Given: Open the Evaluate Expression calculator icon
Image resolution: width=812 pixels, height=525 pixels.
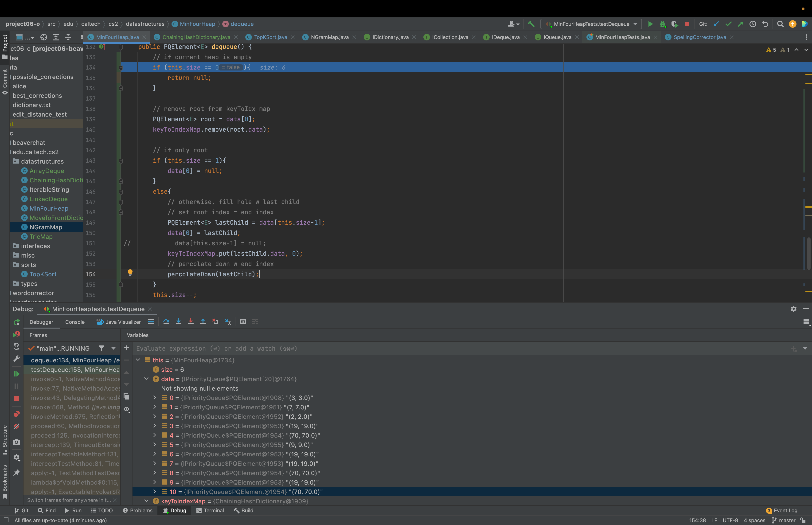Looking at the screenshot, I should 243,321.
